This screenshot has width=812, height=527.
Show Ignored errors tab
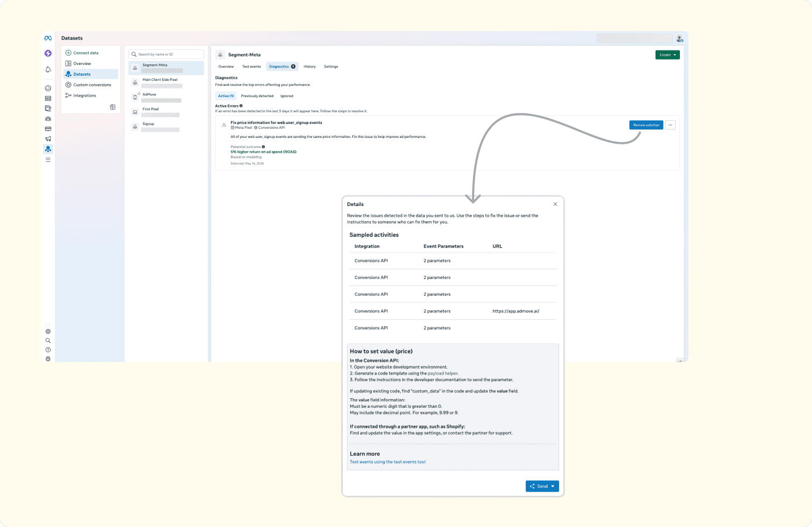click(x=287, y=96)
